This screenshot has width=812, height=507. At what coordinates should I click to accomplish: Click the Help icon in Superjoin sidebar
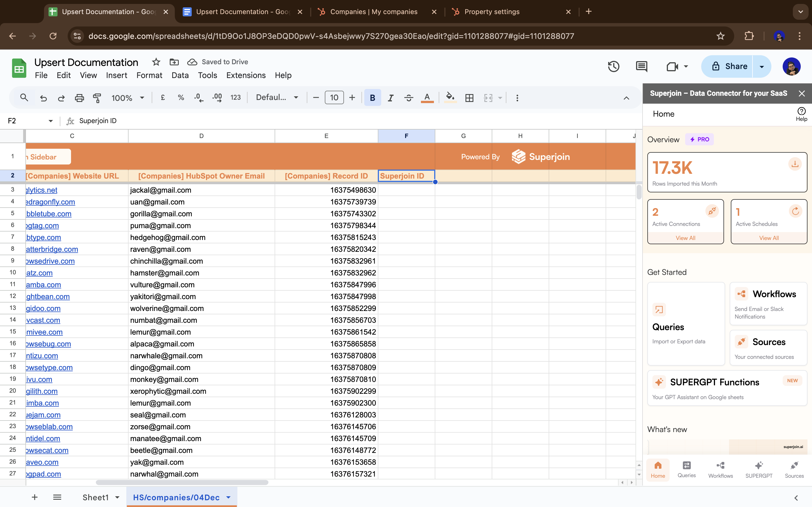pos(801,114)
